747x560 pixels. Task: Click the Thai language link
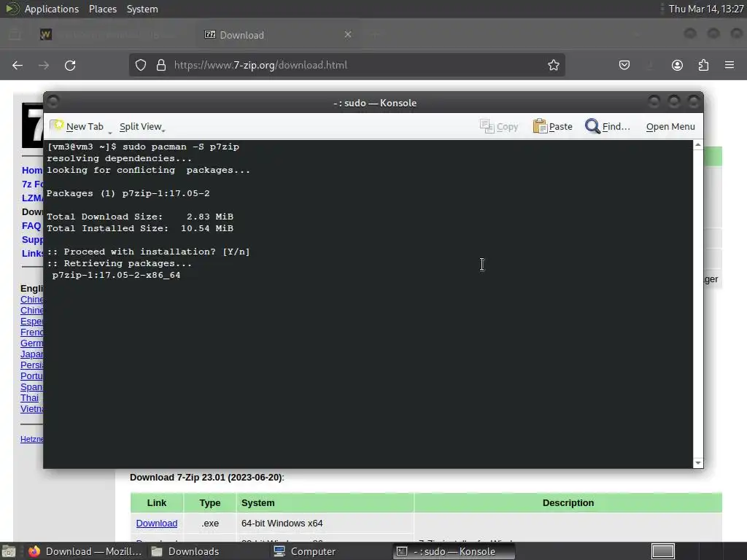pyautogui.click(x=29, y=398)
